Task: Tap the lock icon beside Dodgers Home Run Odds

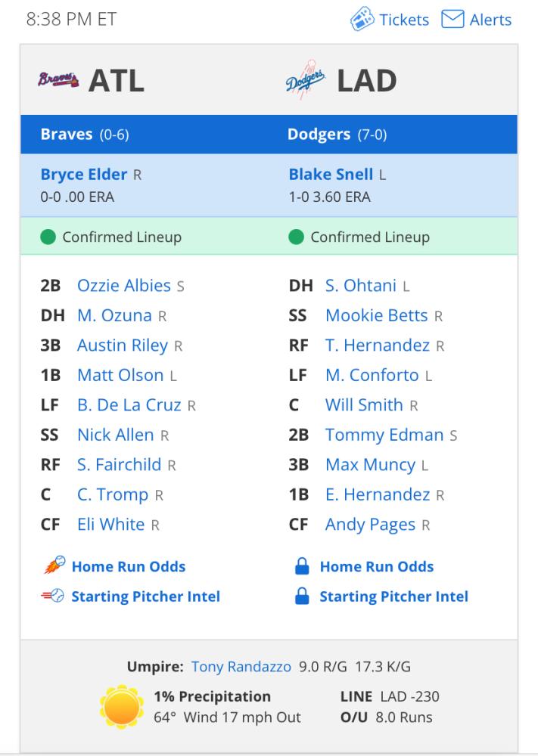Action: click(x=302, y=566)
